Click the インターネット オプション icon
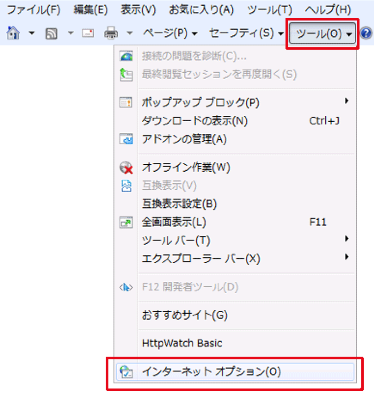The image size is (374, 400). (126, 372)
